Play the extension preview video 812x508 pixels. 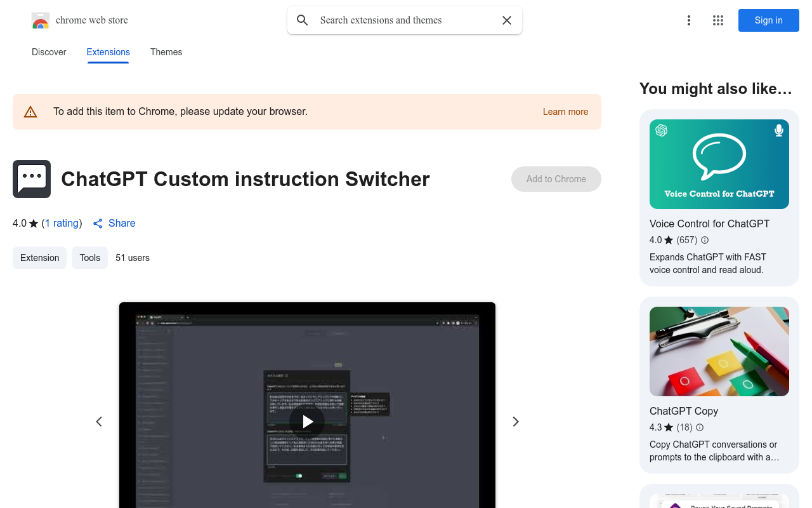pos(307,421)
